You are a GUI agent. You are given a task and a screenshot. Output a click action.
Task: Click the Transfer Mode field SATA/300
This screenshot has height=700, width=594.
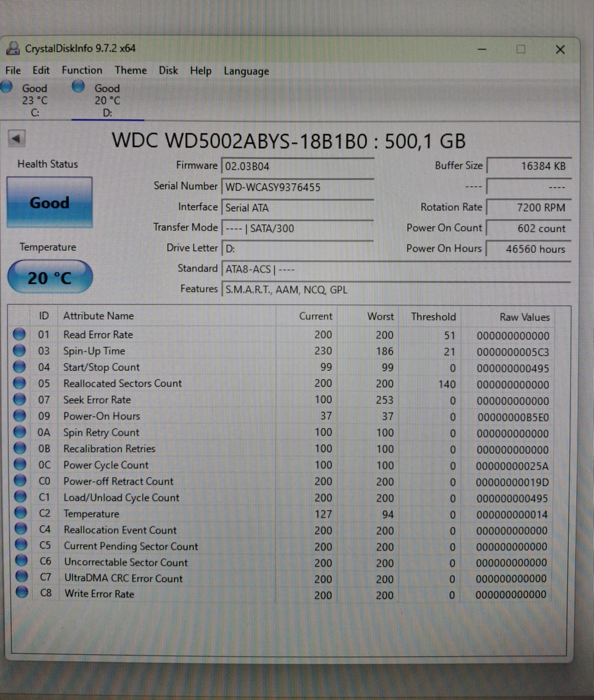pyautogui.click(x=298, y=228)
